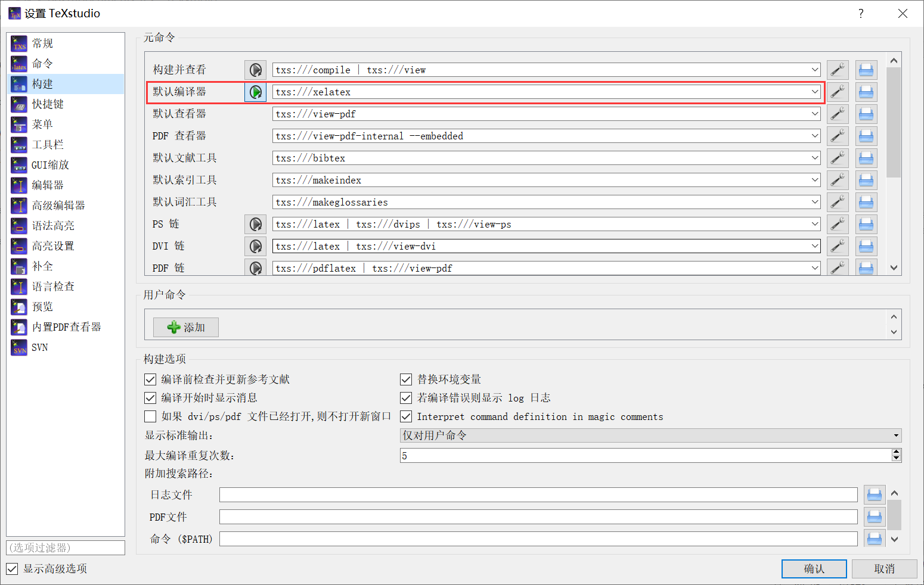Open wrench configure icon for 默认查看器
Viewport: 924px width, 585px height.
pos(838,114)
